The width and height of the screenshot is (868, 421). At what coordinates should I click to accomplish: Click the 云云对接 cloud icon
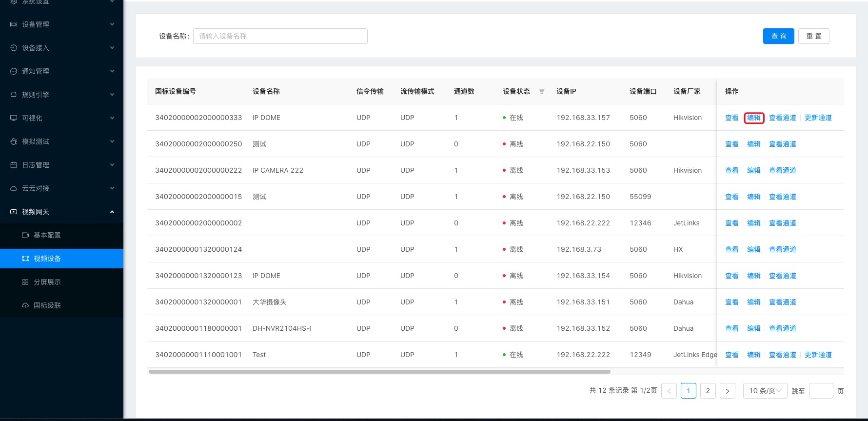coord(14,188)
